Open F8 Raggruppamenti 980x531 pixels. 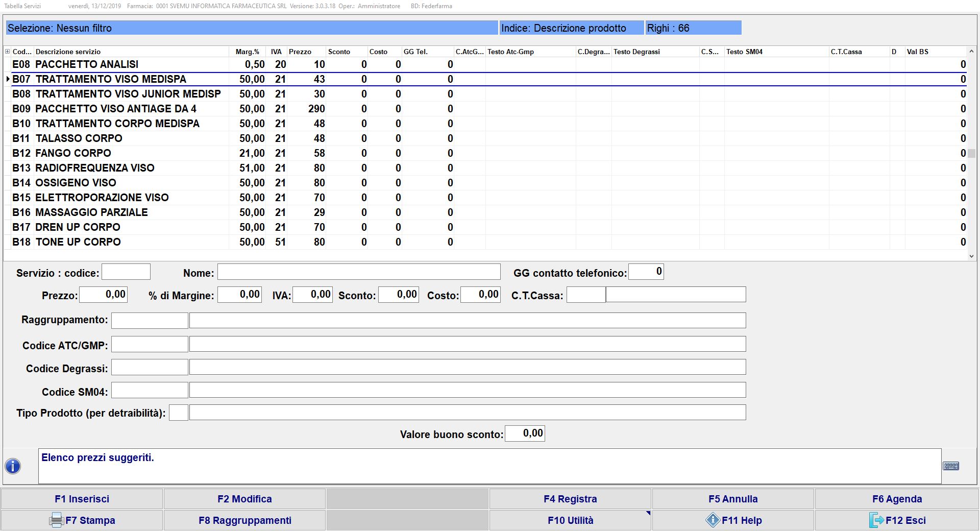pyautogui.click(x=244, y=520)
